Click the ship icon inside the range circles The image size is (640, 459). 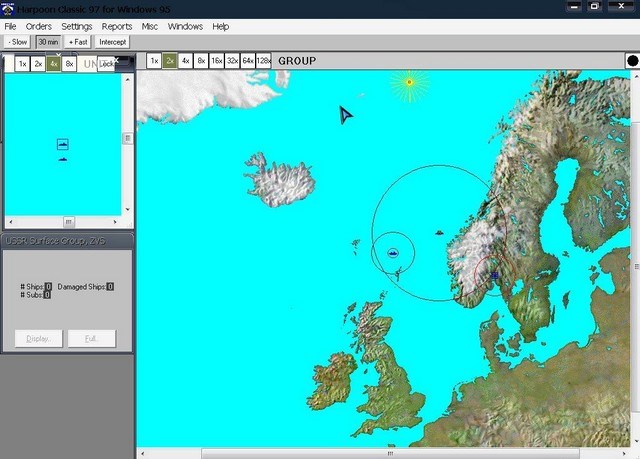pyautogui.click(x=393, y=253)
